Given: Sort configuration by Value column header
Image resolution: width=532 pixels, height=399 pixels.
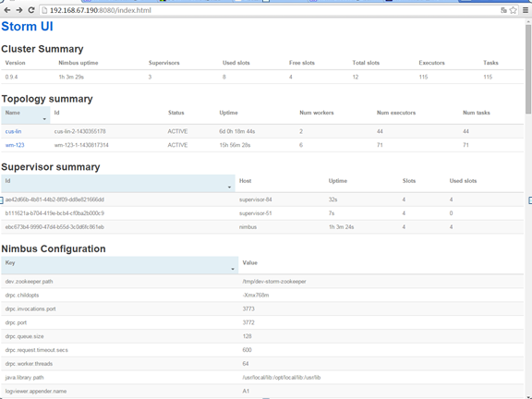Looking at the screenshot, I should click(249, 262).
